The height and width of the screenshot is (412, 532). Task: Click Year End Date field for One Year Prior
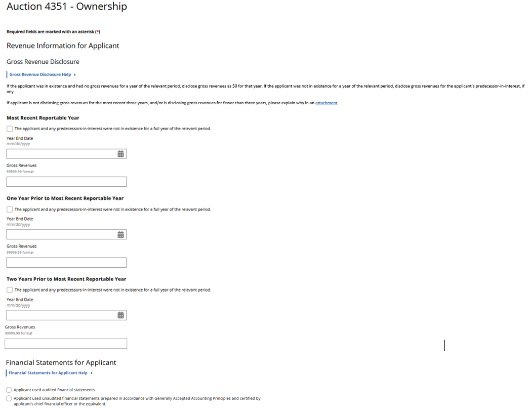61,234
